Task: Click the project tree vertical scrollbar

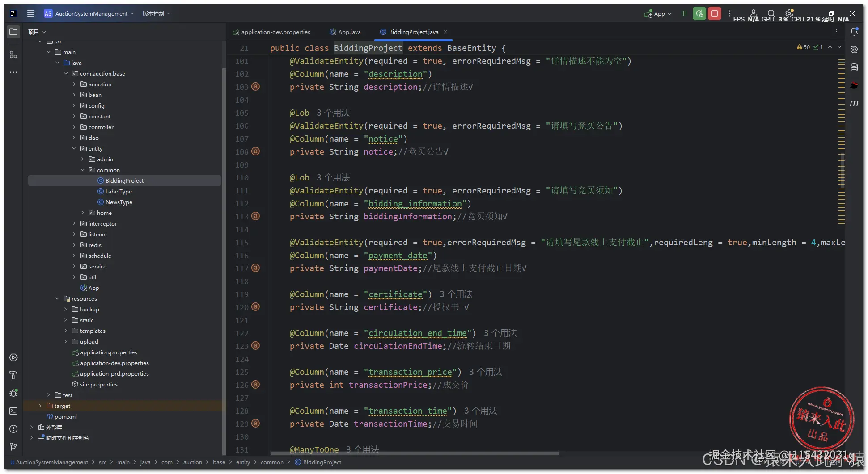Action: coord(224,261)
